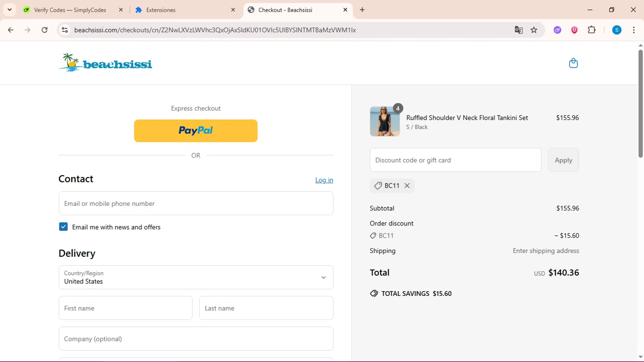The width and height of the screenshot is (644, 362).
Task: Focus the Last name field
Action: pyautogui.click(x=266, y=308)
